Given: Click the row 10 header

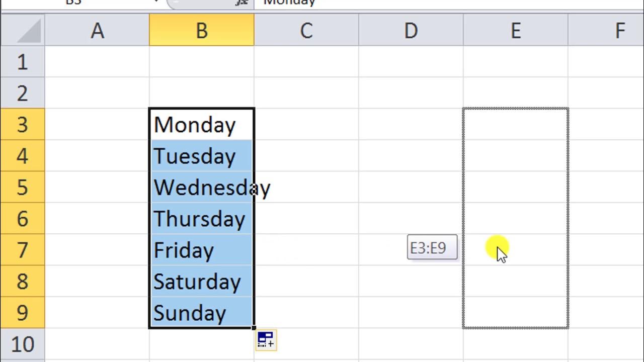Looking at the screenshot, I should [x=23, y=344].
